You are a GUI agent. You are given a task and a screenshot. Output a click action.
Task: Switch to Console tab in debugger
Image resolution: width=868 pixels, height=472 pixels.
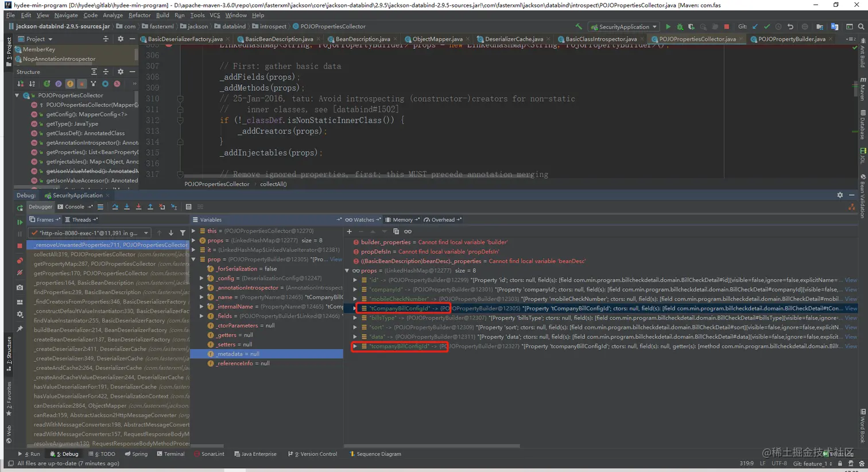click(x=75, y=207)
